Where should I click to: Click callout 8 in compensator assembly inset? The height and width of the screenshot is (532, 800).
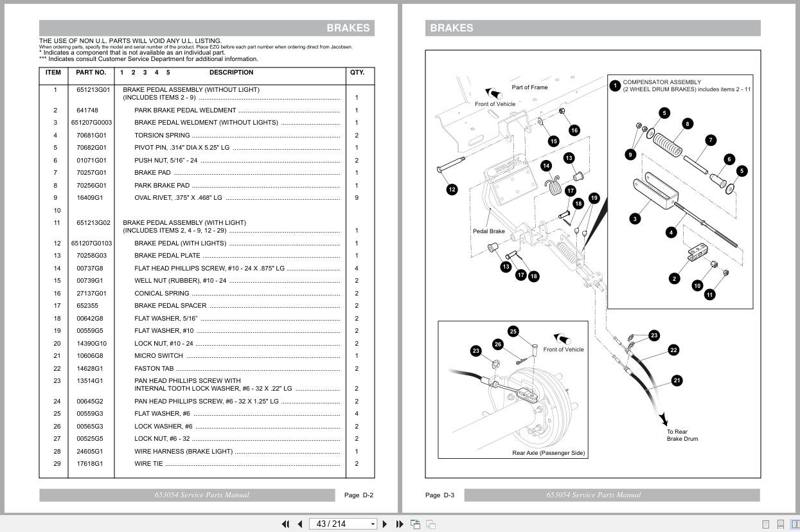688,124
